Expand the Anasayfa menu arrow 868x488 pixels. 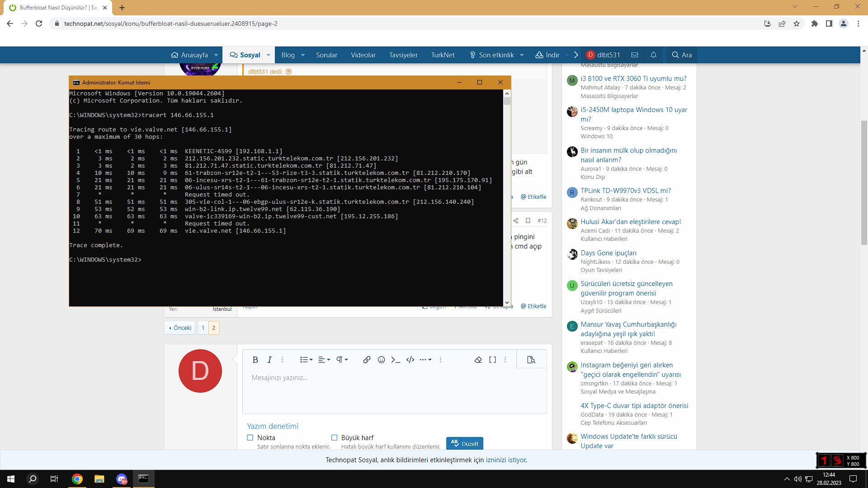216,55
